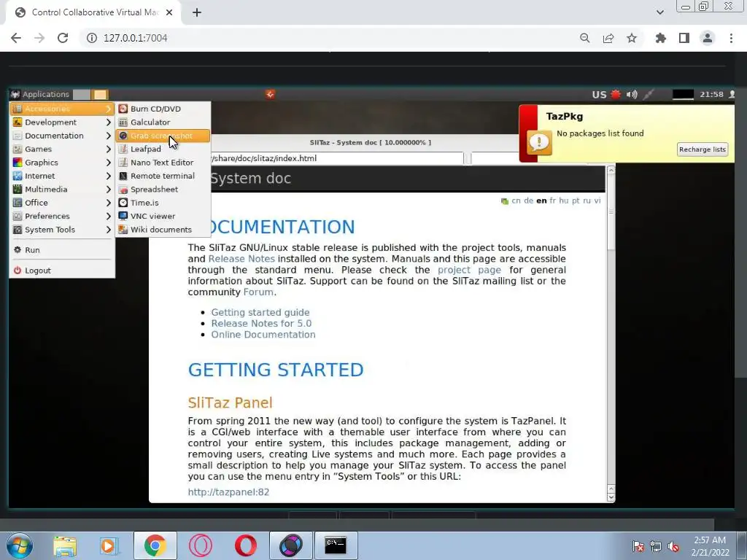Open the red bug tray icon
The width and height of the screenshot is (747, 560).
(x=616, y=94)
